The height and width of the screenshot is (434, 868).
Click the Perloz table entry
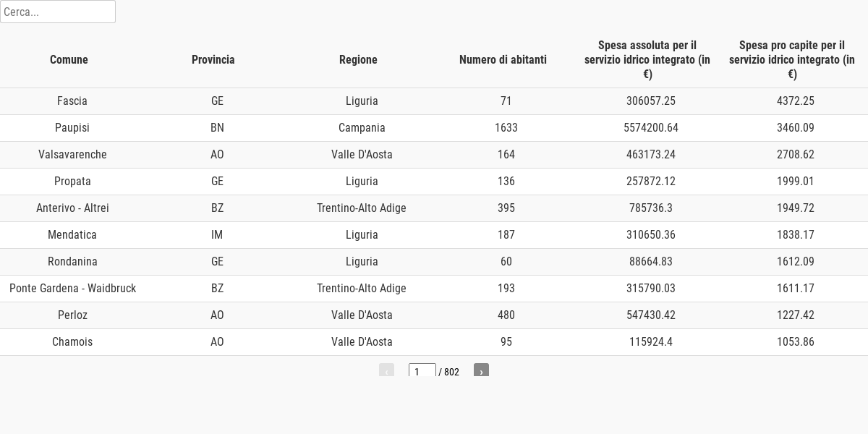(x=72, y=315)
